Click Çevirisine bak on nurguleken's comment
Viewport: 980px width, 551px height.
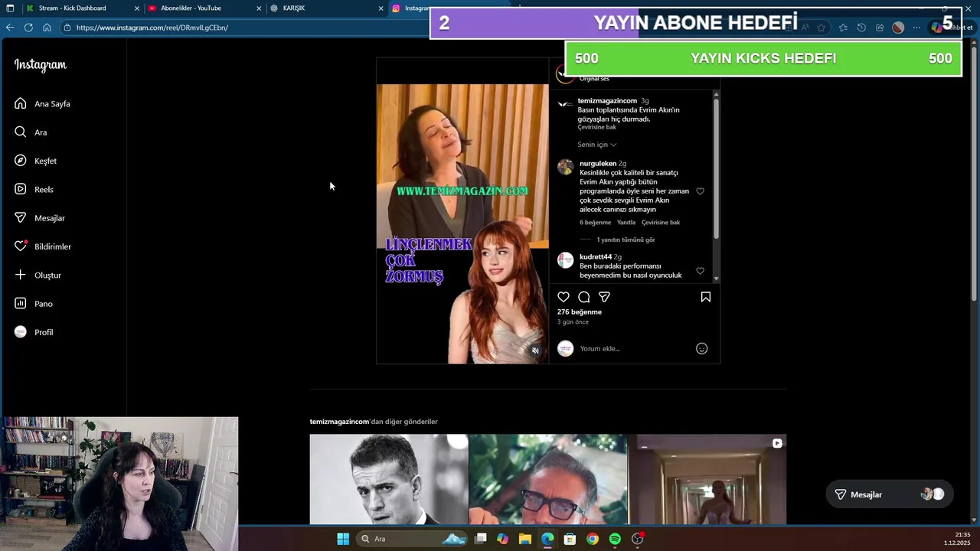(661, 223)
